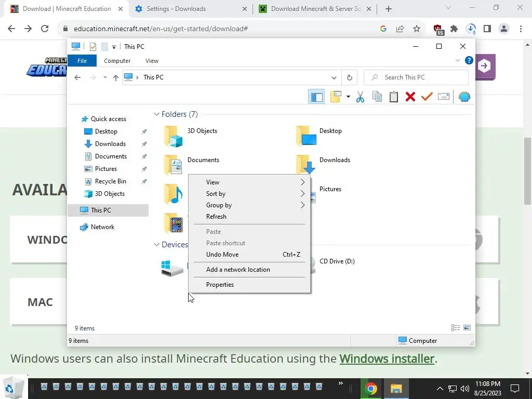532x399 pixels.
Task: Choose Add a network location
Action: (249, 270)
